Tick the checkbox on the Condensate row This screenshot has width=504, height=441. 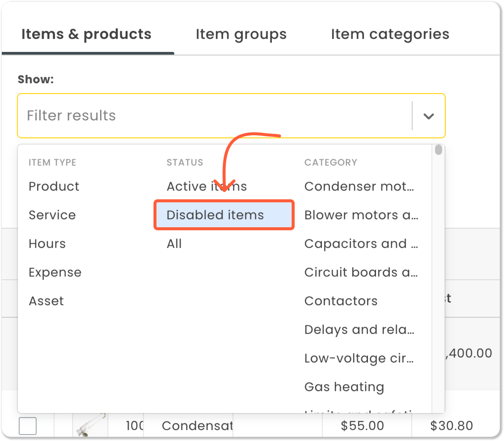pos(28,426)
